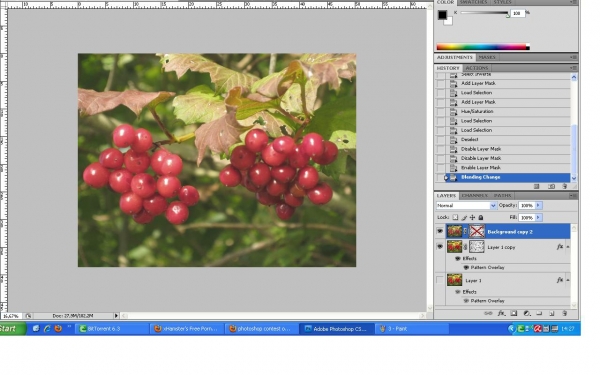Open the Adjustments panel options menu icon
Viewport: 600px width, 375px height.
(573, 57)
